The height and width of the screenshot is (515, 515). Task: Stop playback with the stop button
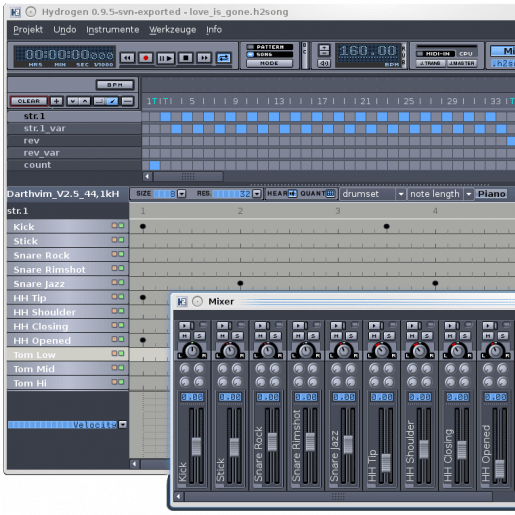(186, 58)
